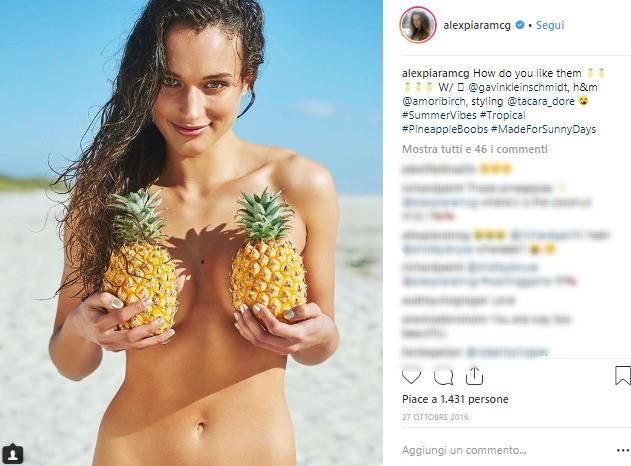
Task: Open the comment speech bubble icon
Action: tap(443, 377)
